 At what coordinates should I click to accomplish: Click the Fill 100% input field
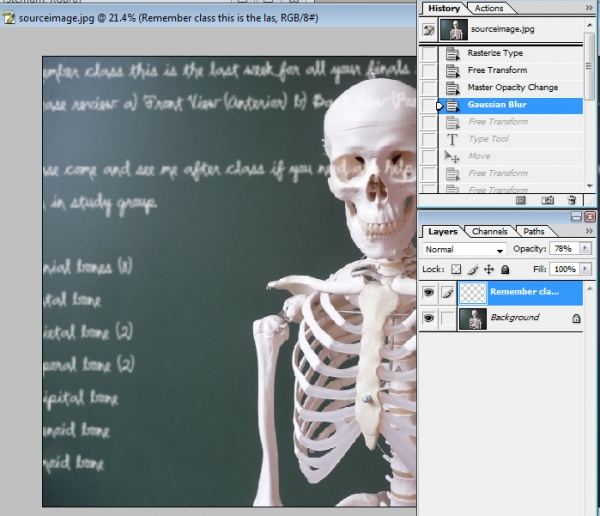click(565, 269)
